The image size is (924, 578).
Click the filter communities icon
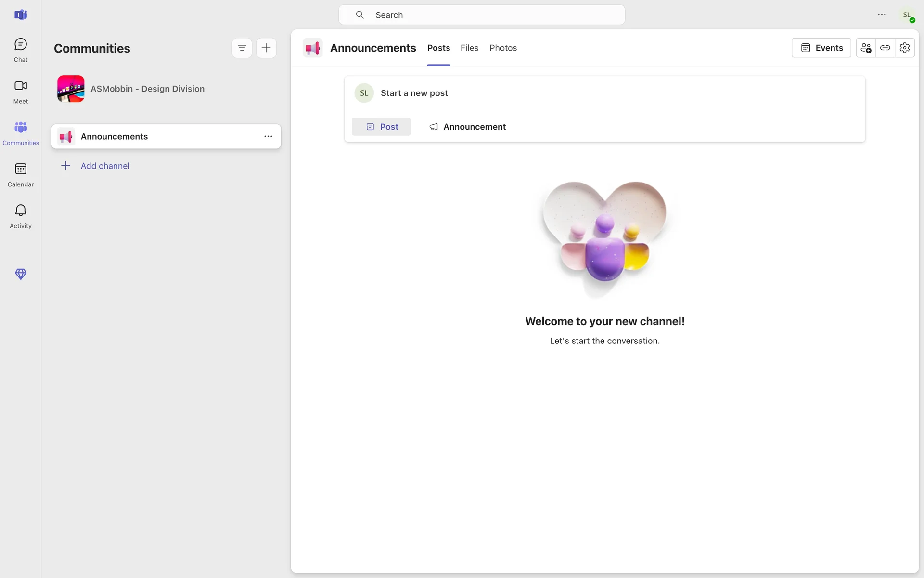pyautogui.click(x=242, y=48)
